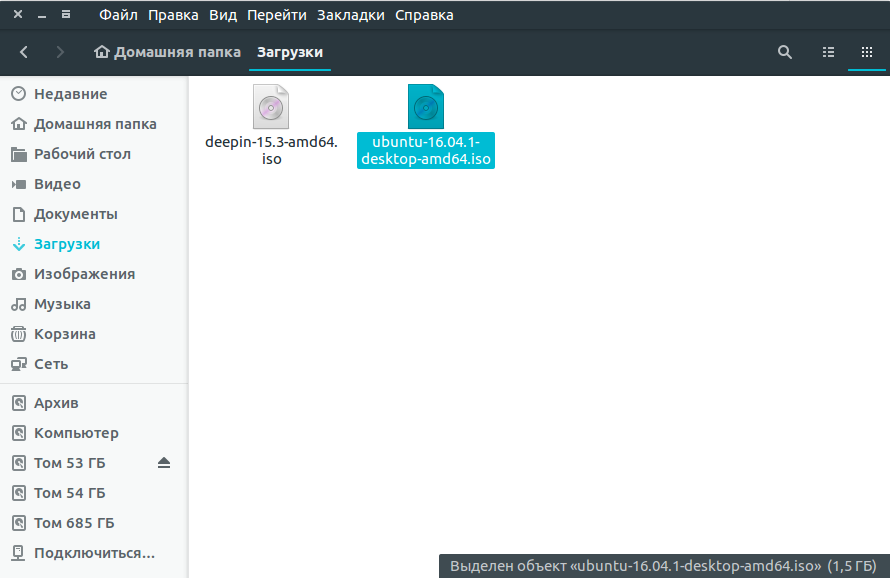Open the Справка menu

coord(424,15)
